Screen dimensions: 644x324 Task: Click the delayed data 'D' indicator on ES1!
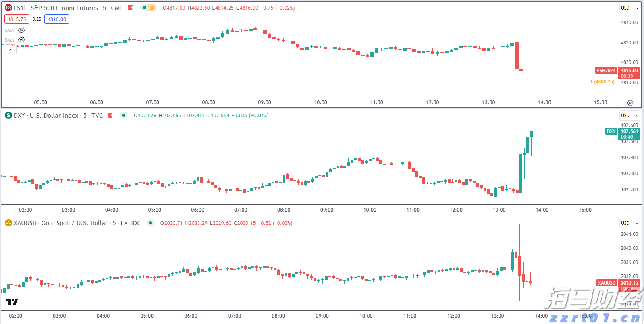coord(152,8)
